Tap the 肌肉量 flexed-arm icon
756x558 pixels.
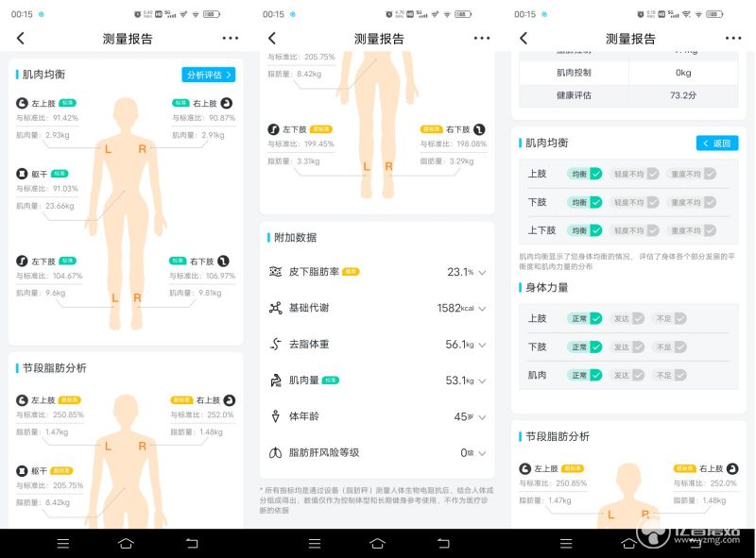pos(275,380)
